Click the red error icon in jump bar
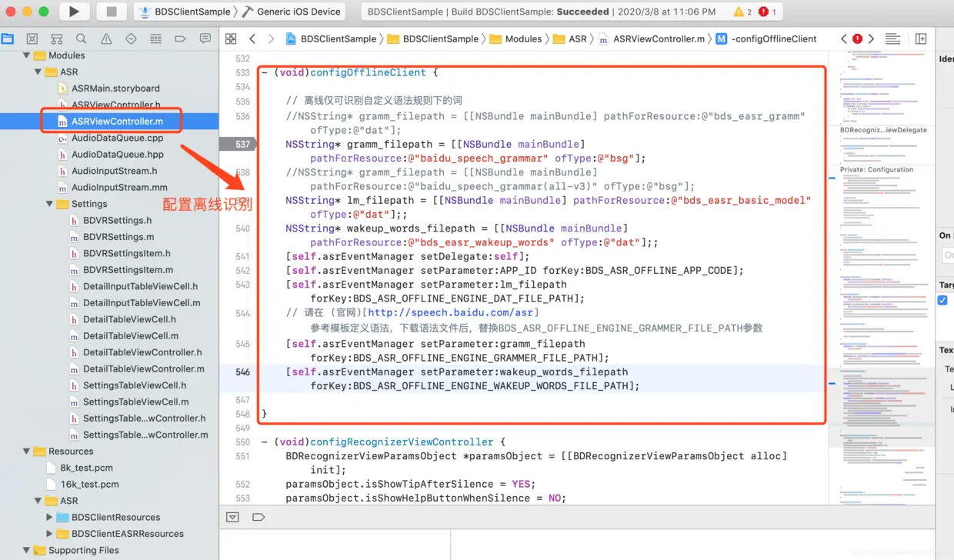 pyautogui.click(x=857, y=38)
